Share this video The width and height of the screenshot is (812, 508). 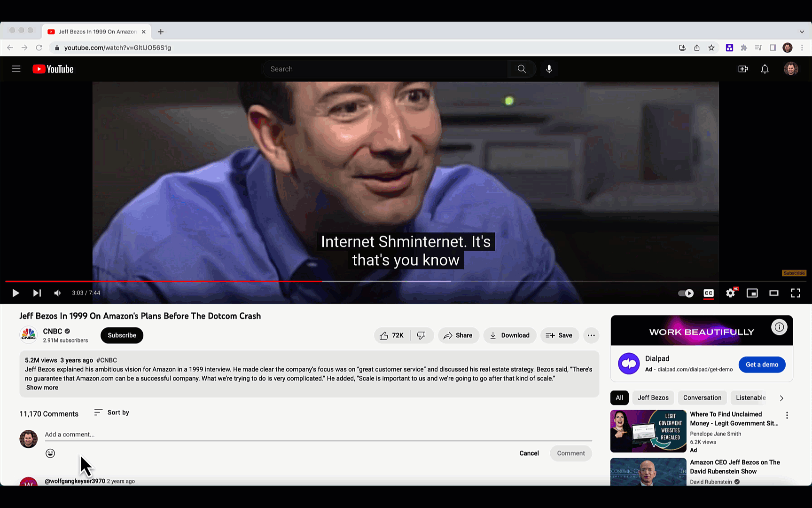pyautogui.click(x=458, y=335)
